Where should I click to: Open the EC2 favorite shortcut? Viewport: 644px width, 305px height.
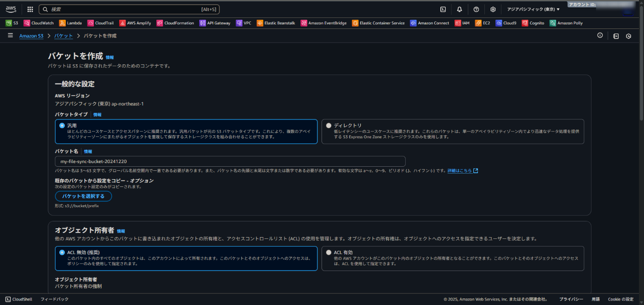coord(483,23)
